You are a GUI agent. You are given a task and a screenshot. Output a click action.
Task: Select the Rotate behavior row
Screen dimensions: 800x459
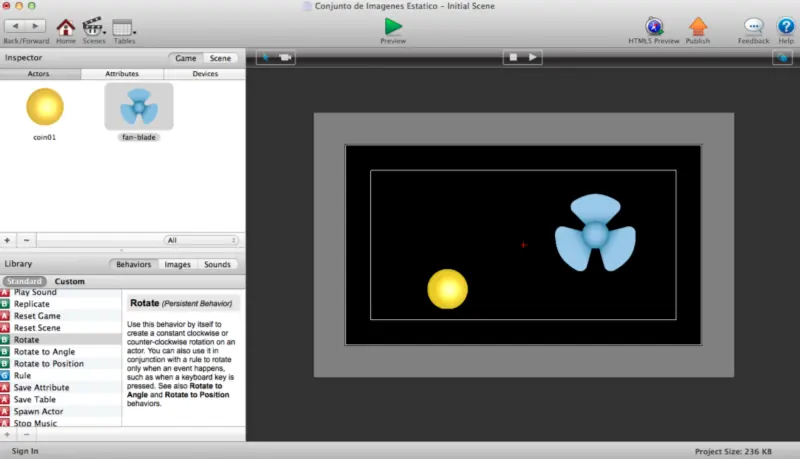(x=60, y=340)
